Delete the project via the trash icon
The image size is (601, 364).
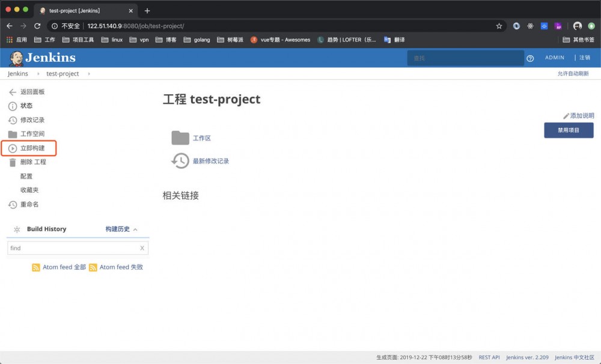11,162
